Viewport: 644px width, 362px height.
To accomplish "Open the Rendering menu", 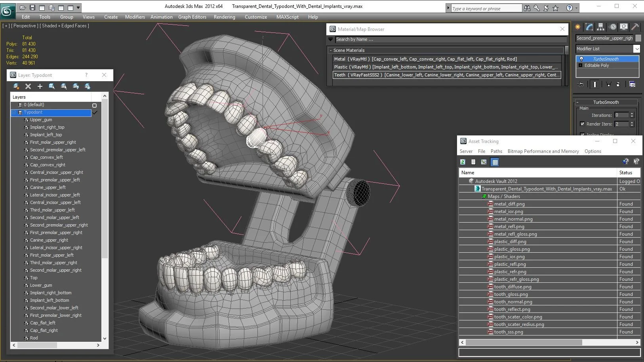I will click(224, 17).
